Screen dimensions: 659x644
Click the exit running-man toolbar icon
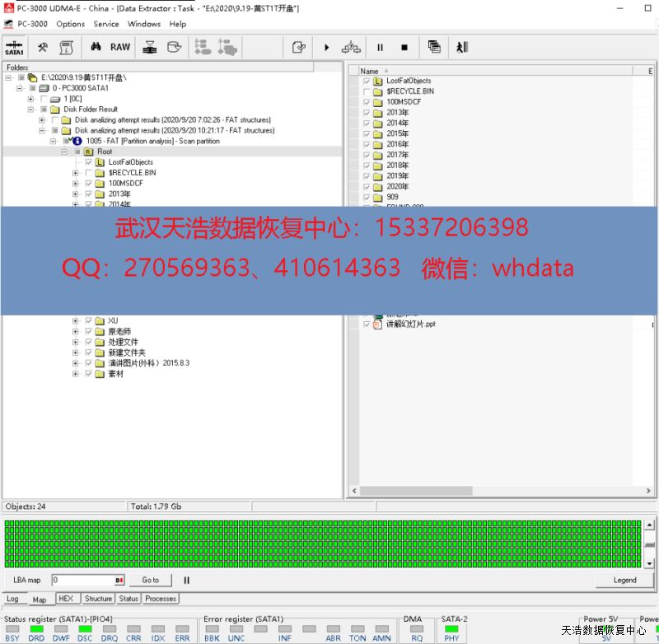pyautogui.click(x=461, y=48)
